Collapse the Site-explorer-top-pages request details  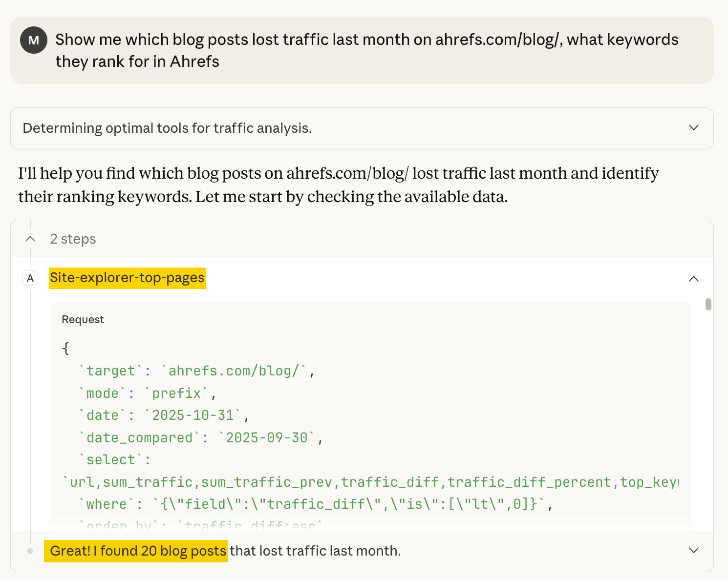point(694,279)
